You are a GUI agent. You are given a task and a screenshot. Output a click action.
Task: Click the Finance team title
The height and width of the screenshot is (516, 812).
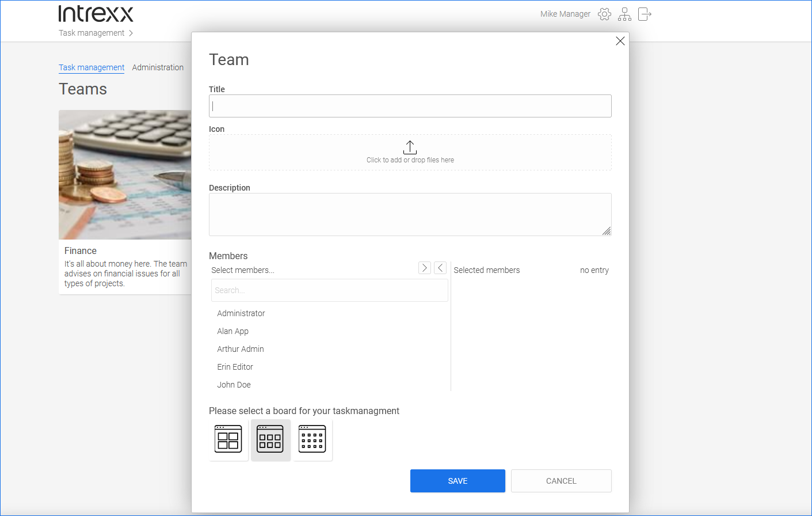pyautogui.click(x=81, y=251)
